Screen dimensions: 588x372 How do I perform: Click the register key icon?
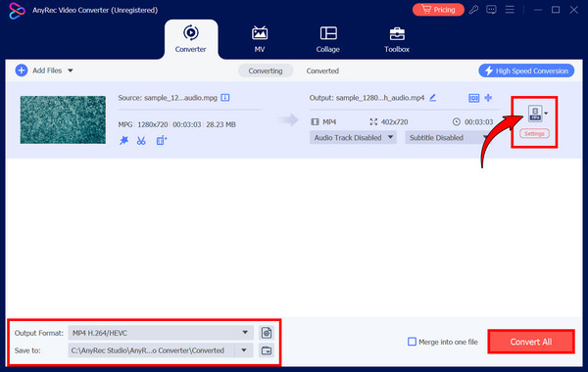[x=473, y=10]
